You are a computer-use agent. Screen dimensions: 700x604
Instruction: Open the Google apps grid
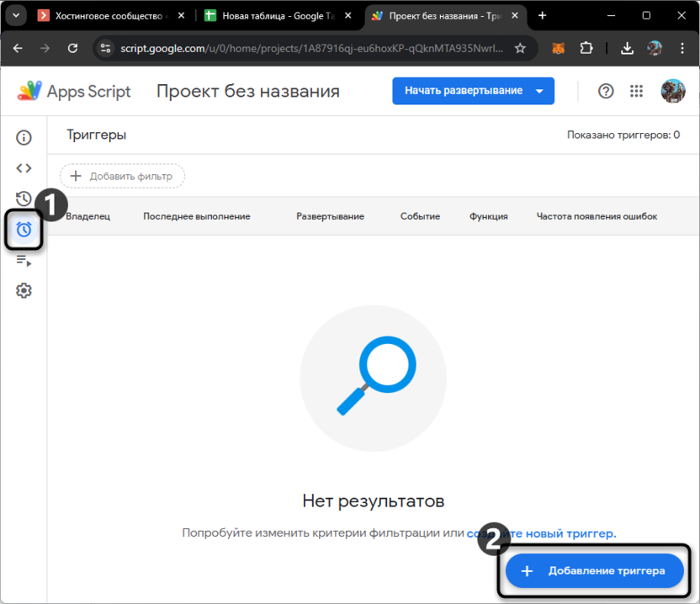tap(636, 91)
